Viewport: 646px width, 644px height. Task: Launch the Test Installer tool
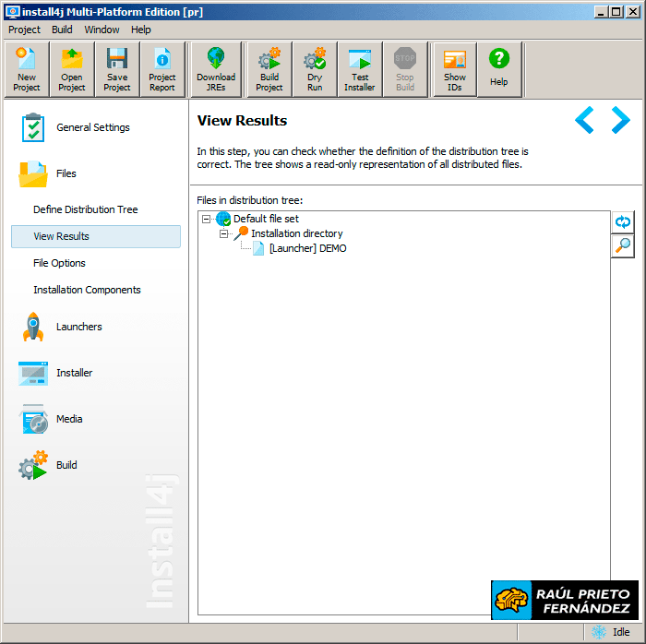[360, 69]
